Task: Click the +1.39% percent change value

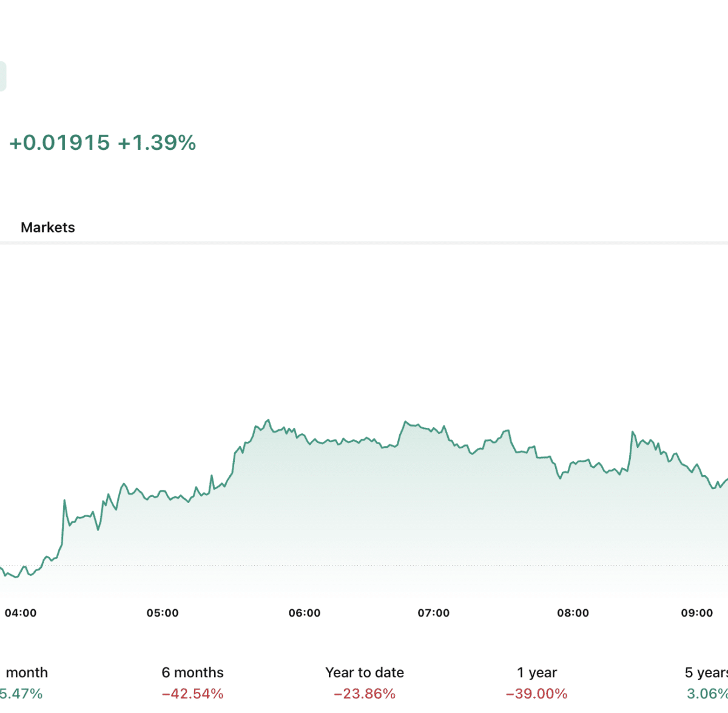Action: (157, 143)
